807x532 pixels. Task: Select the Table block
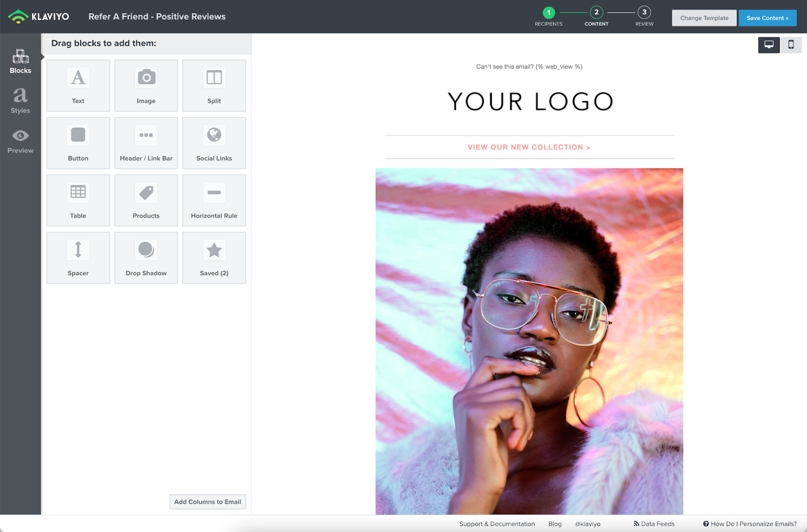[78, 201]
